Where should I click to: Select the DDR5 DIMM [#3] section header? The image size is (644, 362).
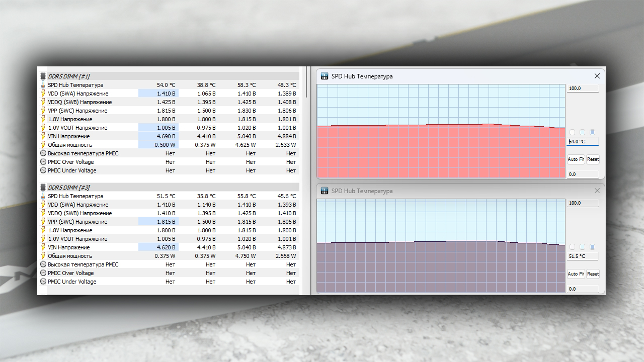pos(170,188)
